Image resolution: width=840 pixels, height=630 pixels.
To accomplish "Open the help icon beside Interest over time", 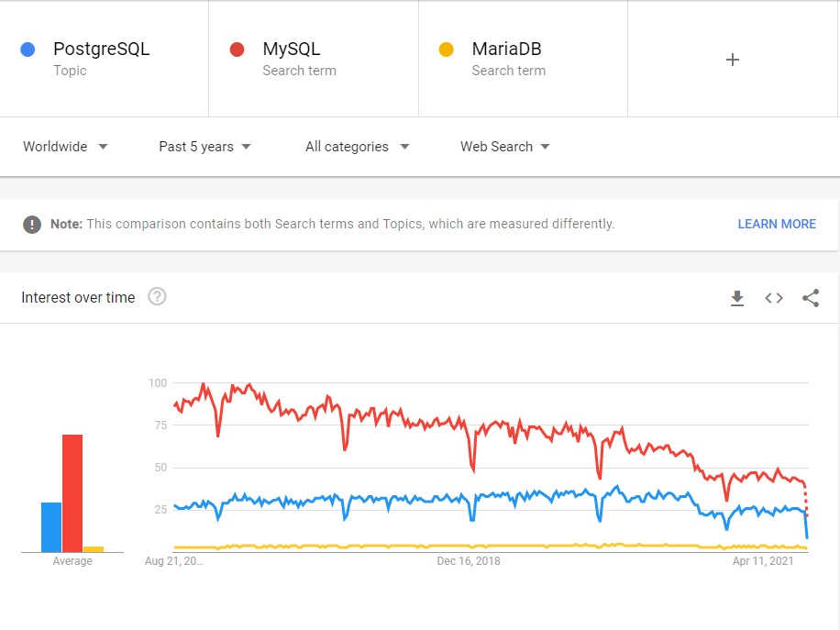I will [x=157, y=296].
